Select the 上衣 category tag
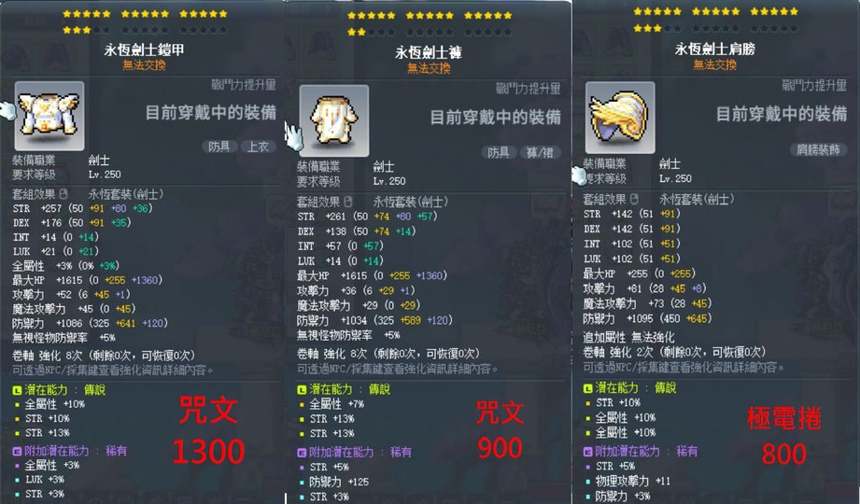Image resolution: width=860 pixels, height=504 pixels. 258,147
